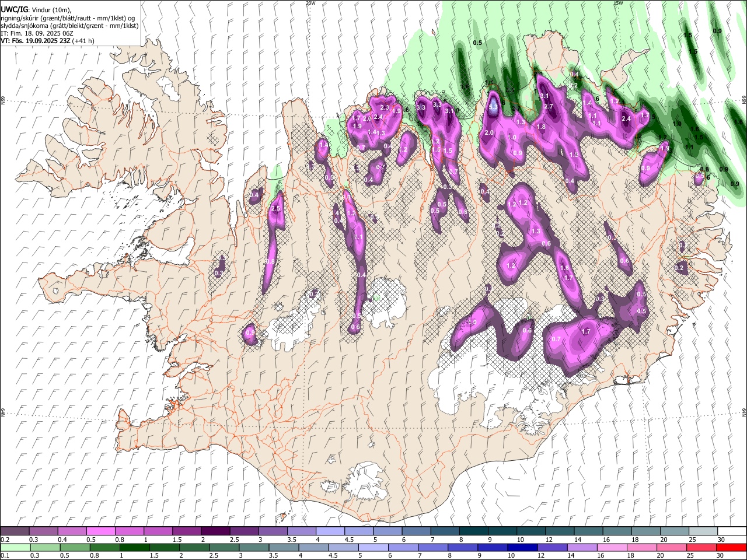Pick the lavender 4–4.5 swatch in upper scale
Viewport: 747px width, 560px height.
coord(329,531)
